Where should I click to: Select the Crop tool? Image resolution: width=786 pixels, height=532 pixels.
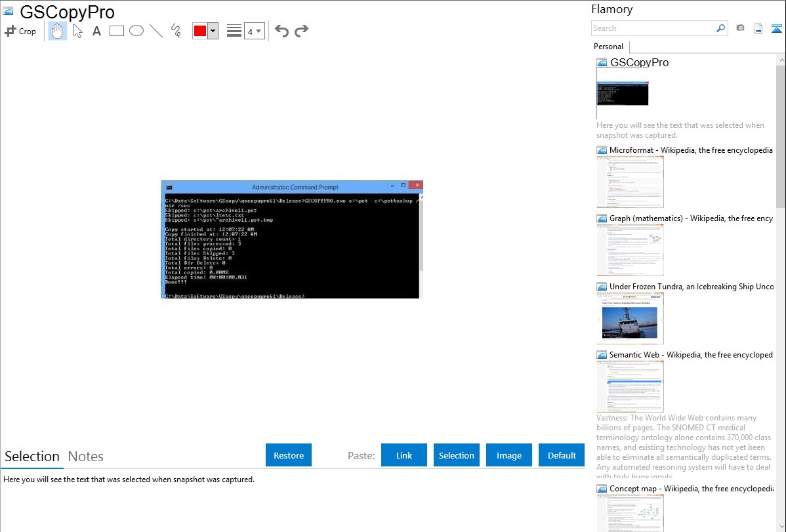tap(20, 31)
